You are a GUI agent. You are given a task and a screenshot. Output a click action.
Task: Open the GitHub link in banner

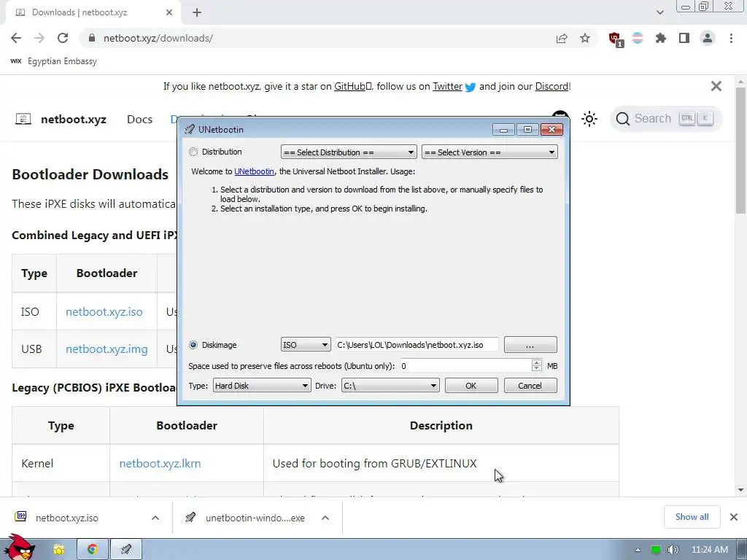coord(352,86)
